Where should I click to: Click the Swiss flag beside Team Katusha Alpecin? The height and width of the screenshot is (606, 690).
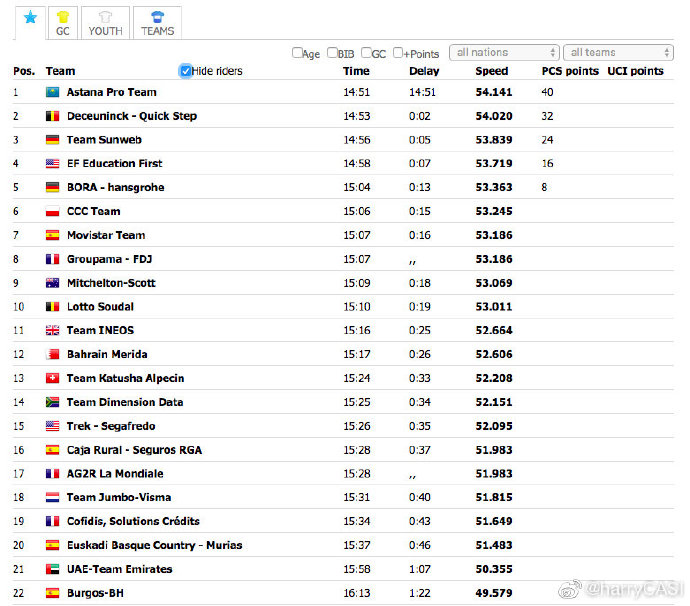tap(52, 378)
